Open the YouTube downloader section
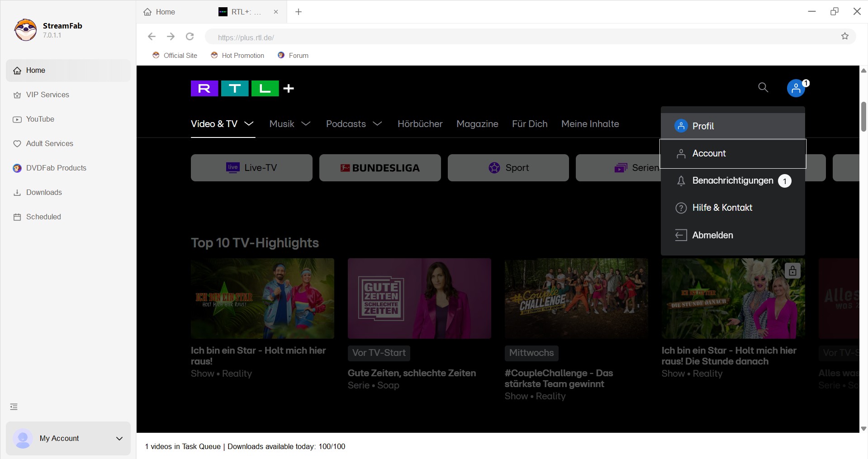This screenshot has width=868, height=459. (40, 119)
